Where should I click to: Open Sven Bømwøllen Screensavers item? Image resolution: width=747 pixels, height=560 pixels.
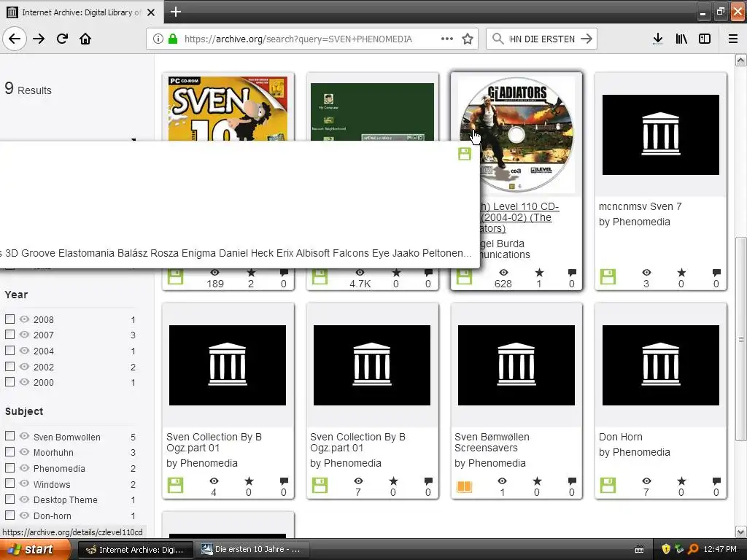[x=492, y=443]
